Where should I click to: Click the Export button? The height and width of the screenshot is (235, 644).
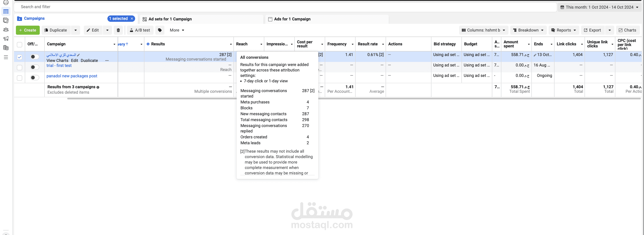[x=592, y=30]
